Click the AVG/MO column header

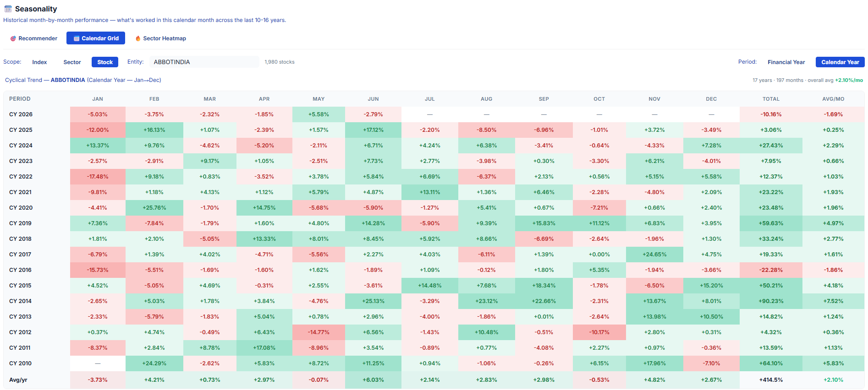coord(833,99)
